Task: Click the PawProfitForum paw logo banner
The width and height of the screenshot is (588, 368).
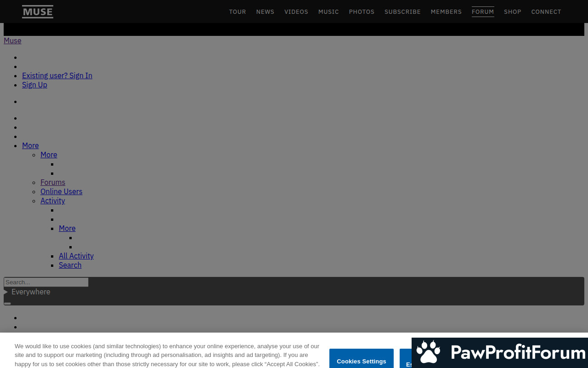Action: pos(500,353)
